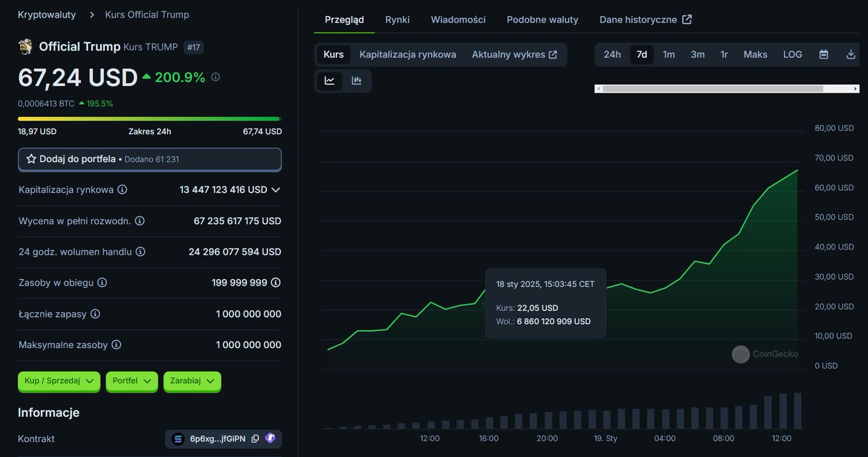This screenshot has height=457, width=868.
Task: Copy the contract address 6p6xg...jfGiPN
Action: pyautogui.click(x=255, y=439)
